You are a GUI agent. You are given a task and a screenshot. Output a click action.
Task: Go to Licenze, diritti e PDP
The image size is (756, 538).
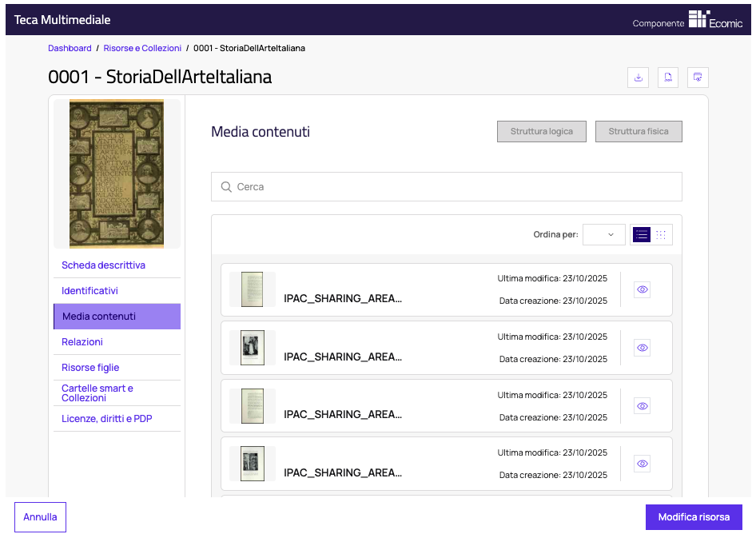click(x=106, y=419)
